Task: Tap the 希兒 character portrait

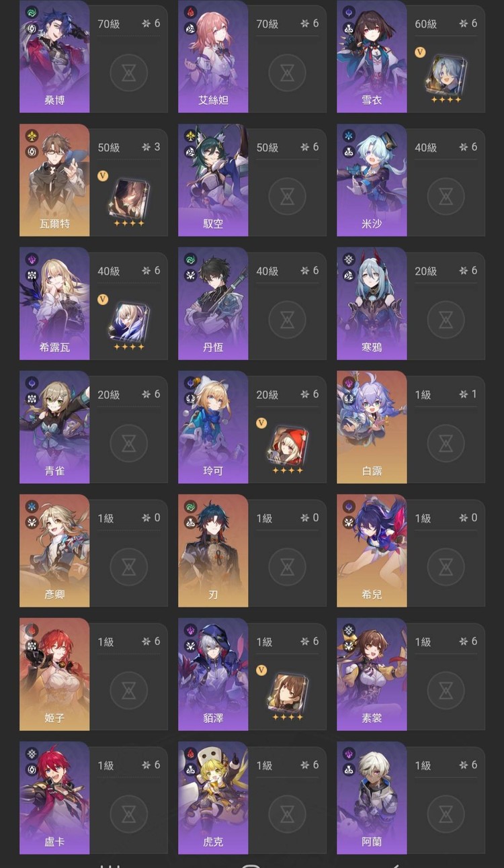Action: [372, 551]
